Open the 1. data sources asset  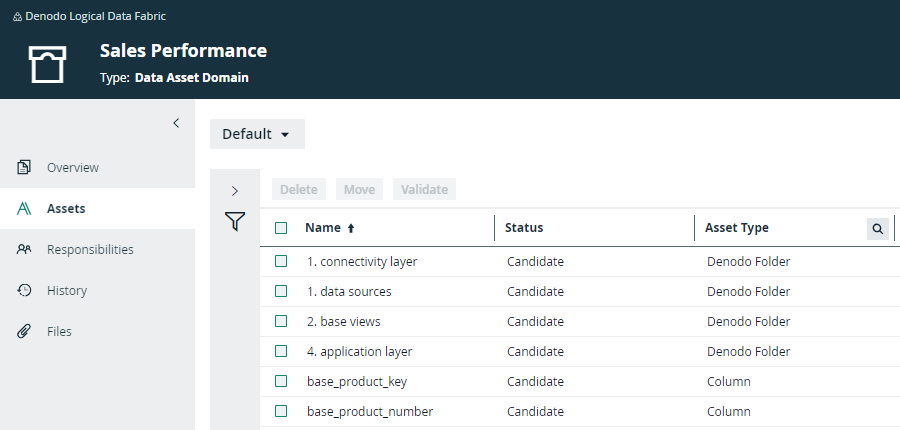tap(349, 291)
